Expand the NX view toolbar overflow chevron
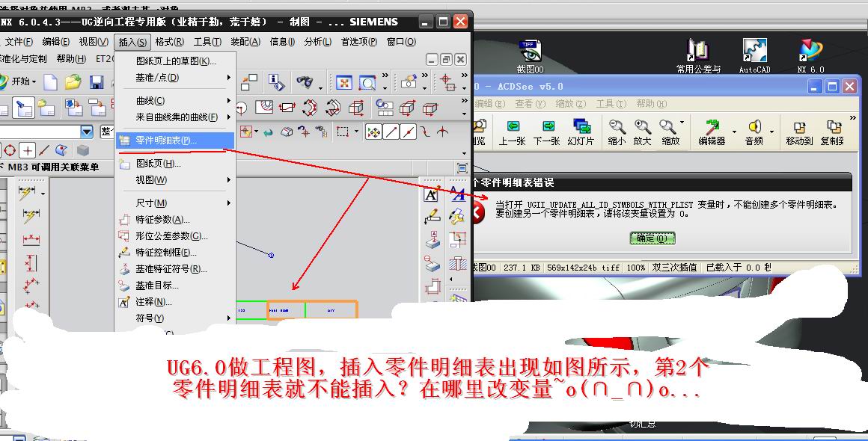 385,75
